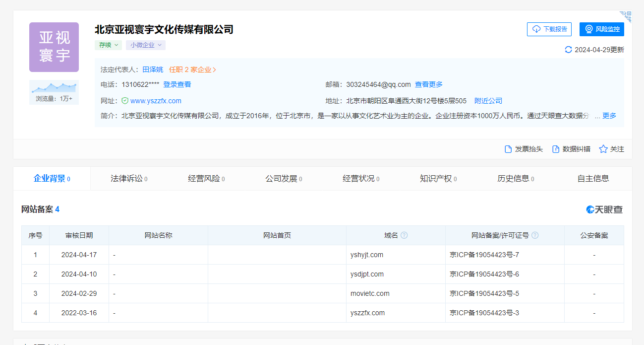Click review date 2022-03-16

pyautogui.click(x=79, y=313)
